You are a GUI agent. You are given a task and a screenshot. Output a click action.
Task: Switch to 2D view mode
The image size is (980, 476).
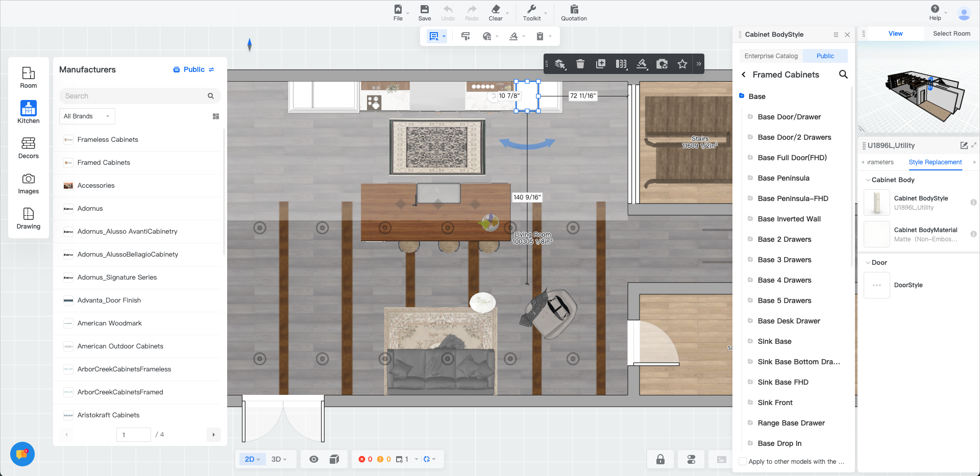coord(252,459)
